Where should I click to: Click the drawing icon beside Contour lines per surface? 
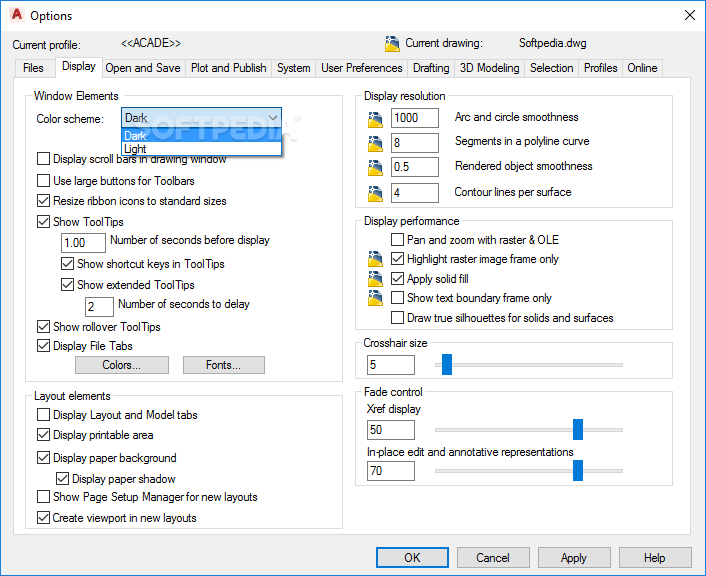tap(375, 193)
